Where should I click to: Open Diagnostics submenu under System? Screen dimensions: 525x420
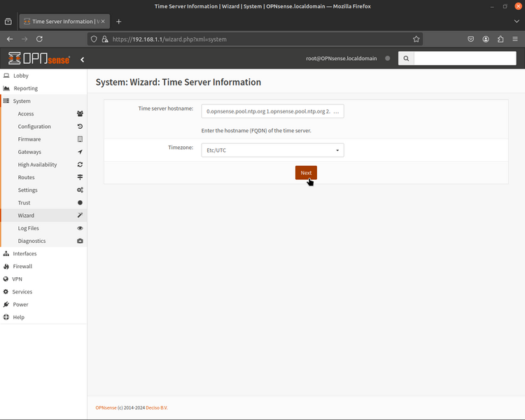coord(43,241)
